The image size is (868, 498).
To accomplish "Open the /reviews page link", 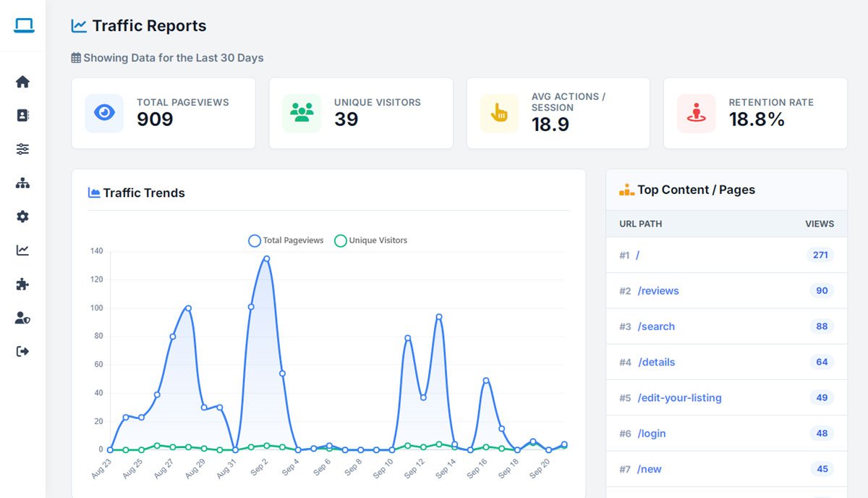I will [x=658, y=291].
